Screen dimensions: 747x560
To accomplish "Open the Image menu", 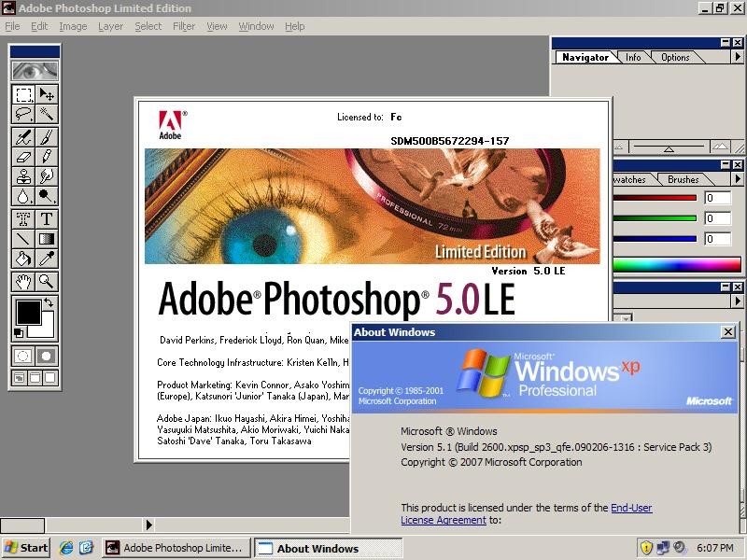I will tap(73, 26).
